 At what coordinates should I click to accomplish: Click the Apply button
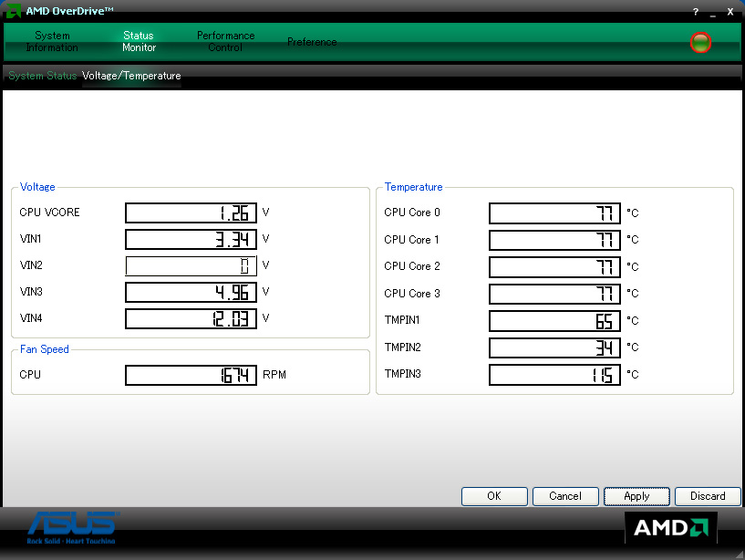[x=636, y=496]
